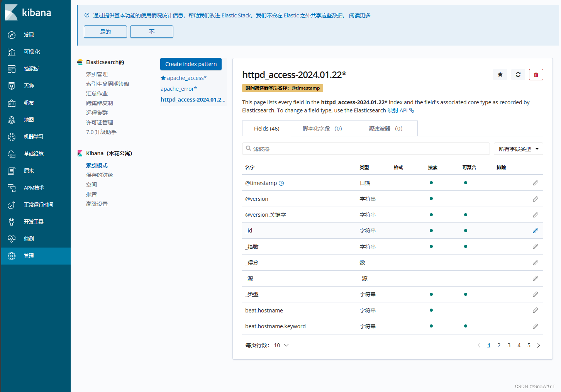Screen dimensions: 561x392
Task: Focus the 滤波器 field filter box
Action: coord(366,149)
